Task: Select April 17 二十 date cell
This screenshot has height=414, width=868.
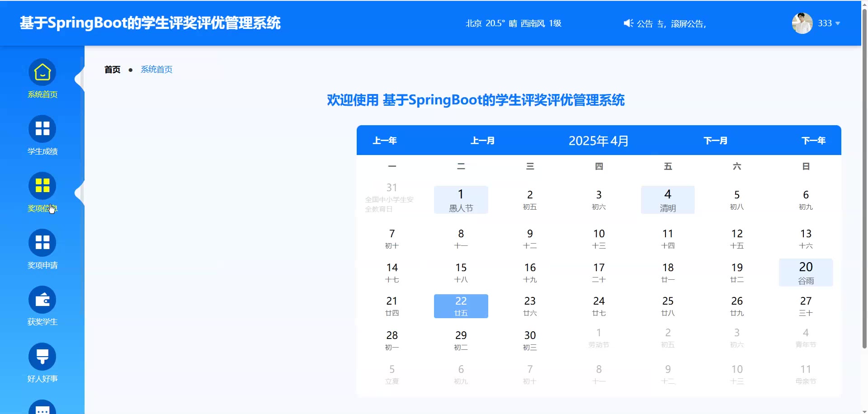Action: pyautogui.click(x=599, y=273)
